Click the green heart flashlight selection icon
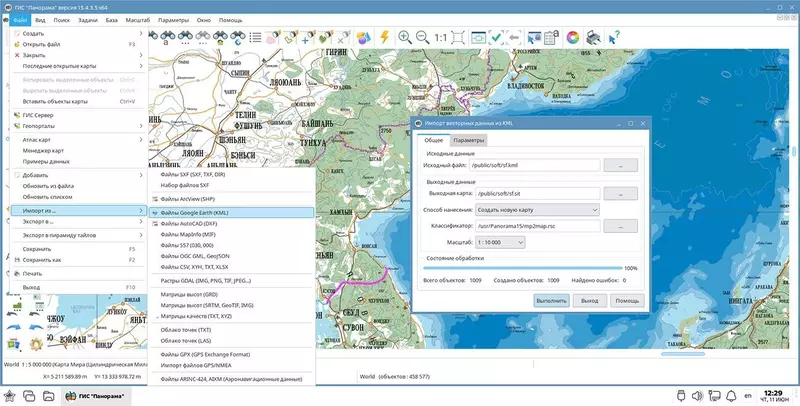The width and height of the screenshot is (800, 406). pos(326,37)
